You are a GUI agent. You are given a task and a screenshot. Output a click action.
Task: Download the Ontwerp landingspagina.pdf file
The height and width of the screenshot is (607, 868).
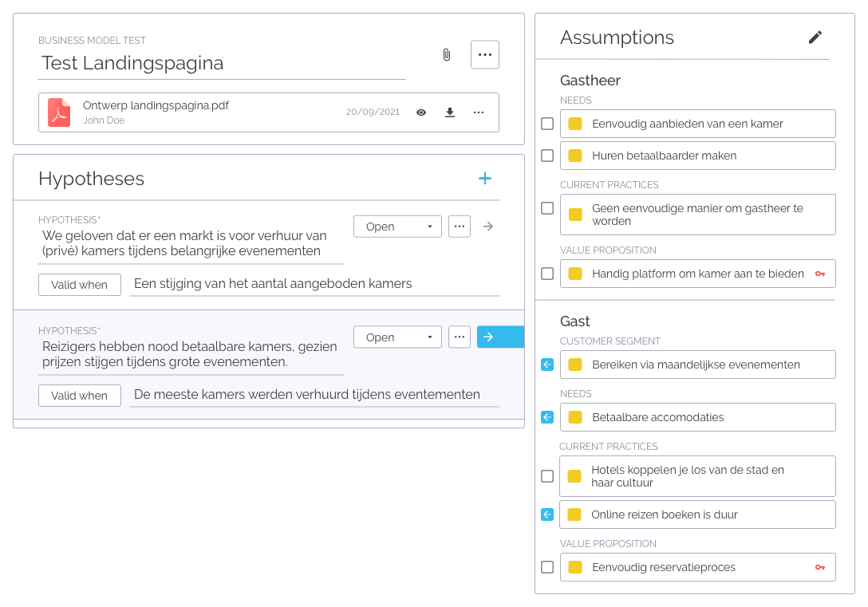[x=450, y=112]
